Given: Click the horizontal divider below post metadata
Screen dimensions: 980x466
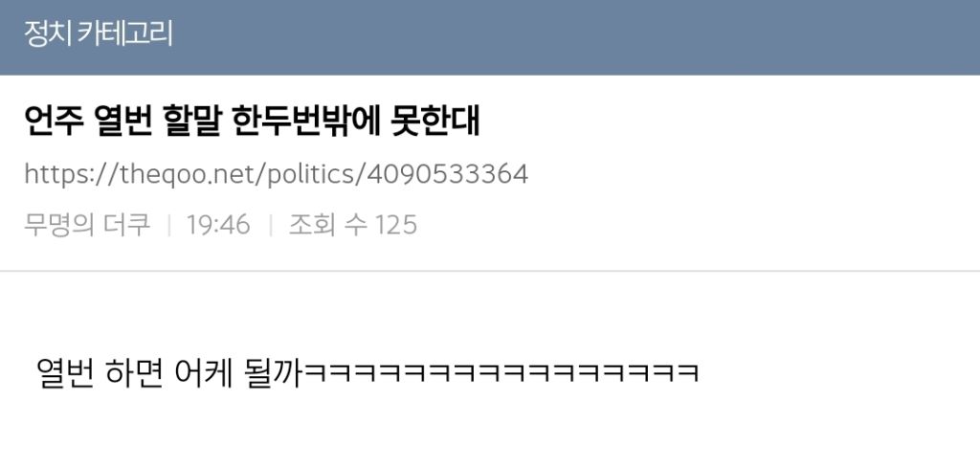Looking at the screenshot, I should point(490,271).
